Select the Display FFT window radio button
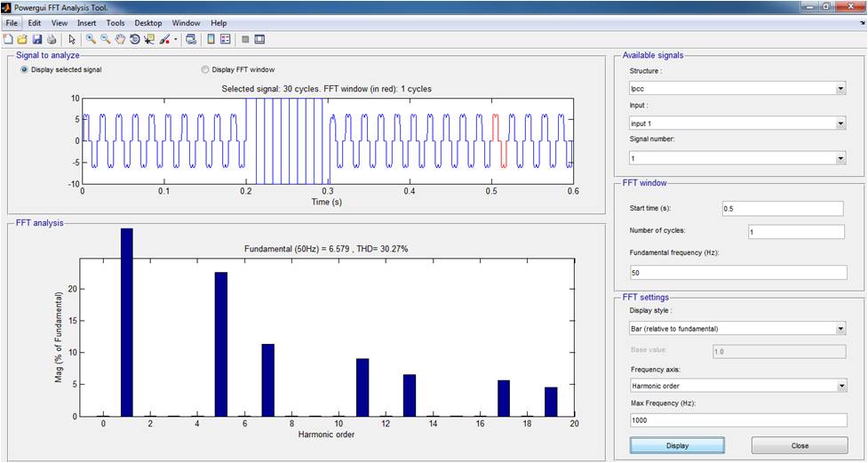The image size is (868, 463). [205, 70]
